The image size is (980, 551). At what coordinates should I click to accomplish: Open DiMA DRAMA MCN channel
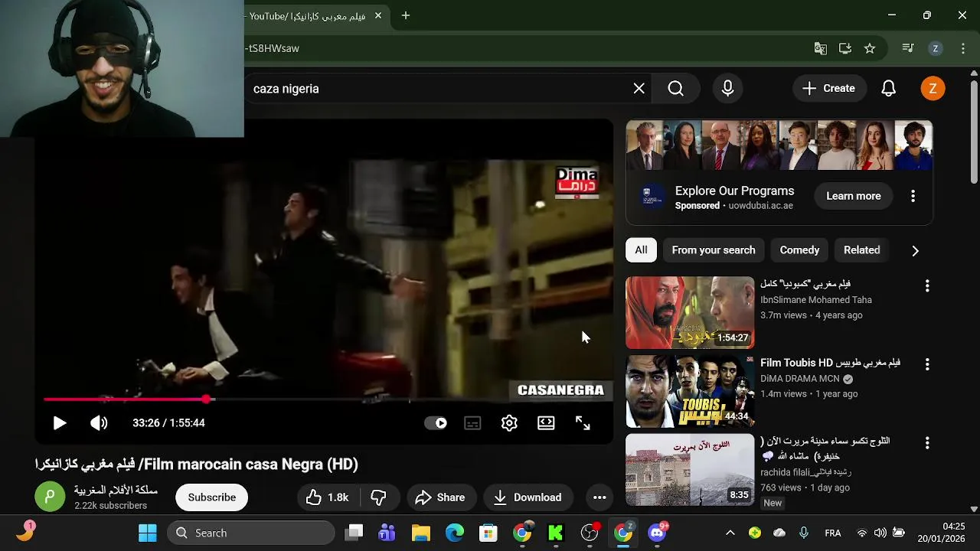coord(800,379)
